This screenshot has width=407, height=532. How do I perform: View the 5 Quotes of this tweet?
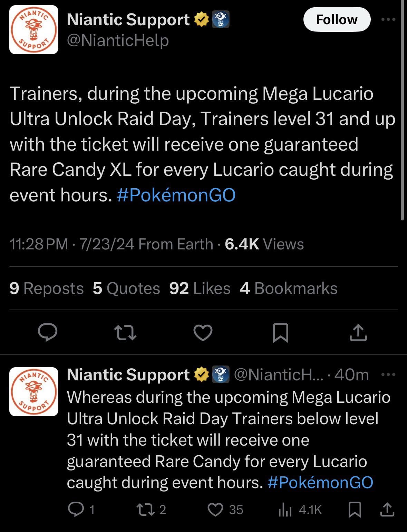click(x=126, y=288)
